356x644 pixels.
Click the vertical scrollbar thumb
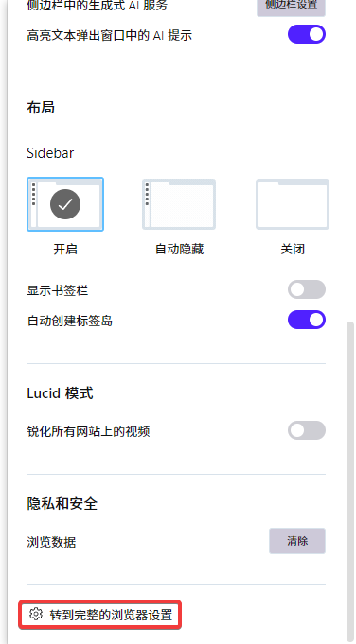(350, 480)
